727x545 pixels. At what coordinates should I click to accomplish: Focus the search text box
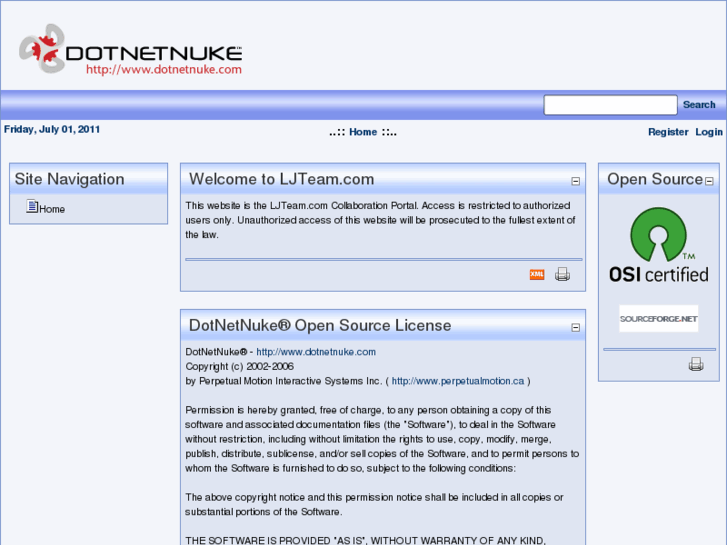click(x=610, y=105)
